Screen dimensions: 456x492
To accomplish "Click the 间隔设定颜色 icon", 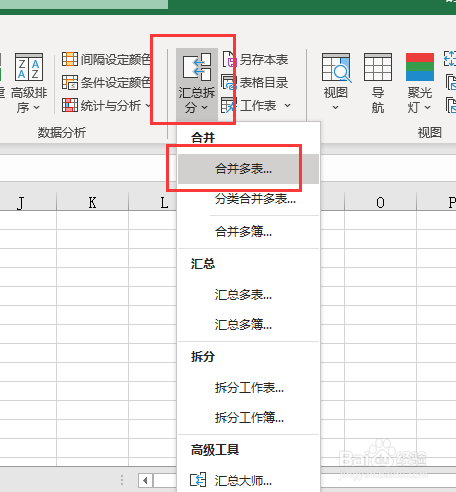I will click(x=70, y=59).
